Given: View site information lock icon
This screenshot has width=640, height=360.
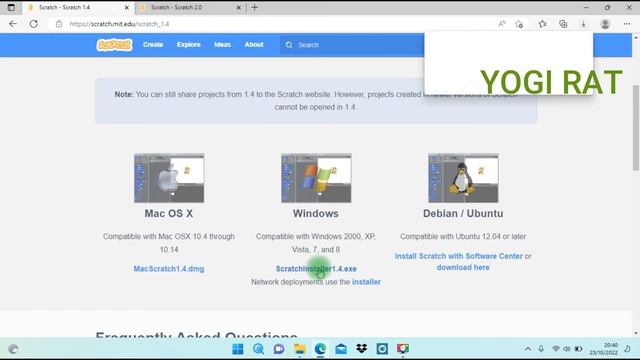Looking at the screenshot, I should point(59,24).
